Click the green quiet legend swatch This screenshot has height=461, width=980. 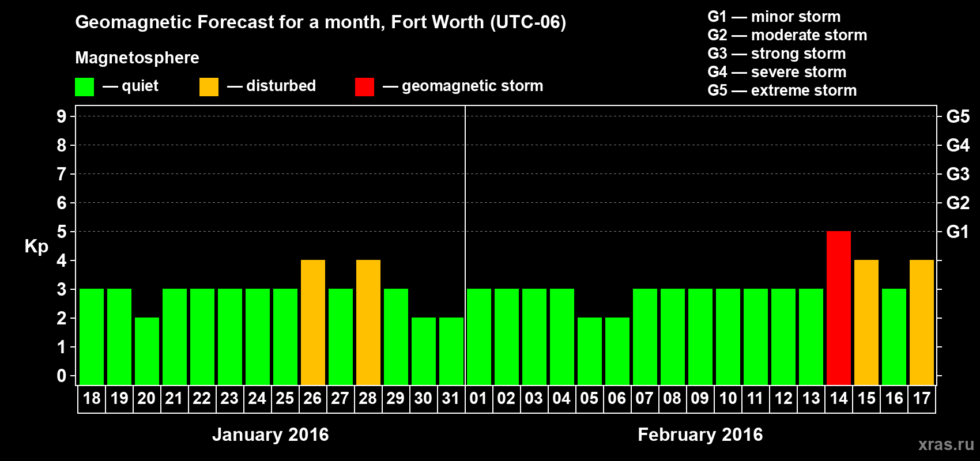84,87
